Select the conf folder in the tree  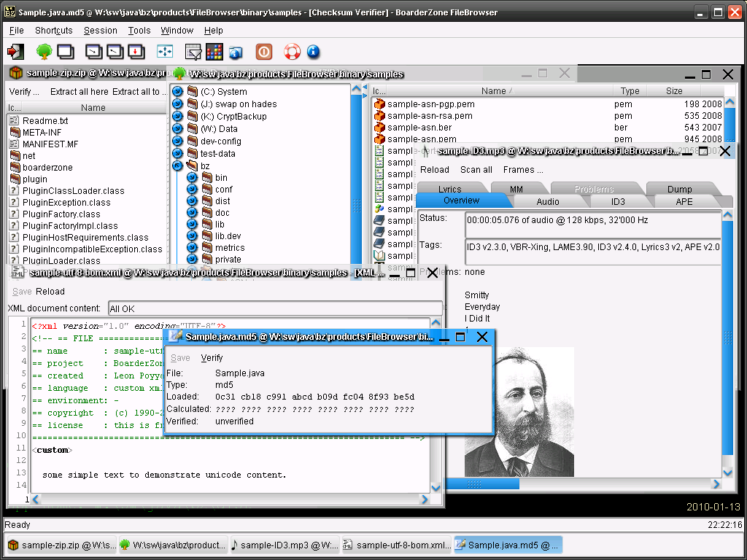(223, 189)
